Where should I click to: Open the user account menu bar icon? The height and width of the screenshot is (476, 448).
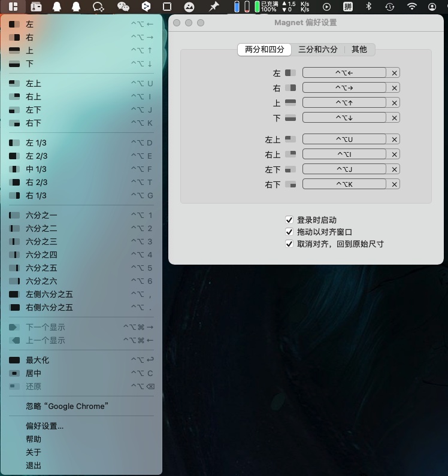click(432, 7)
